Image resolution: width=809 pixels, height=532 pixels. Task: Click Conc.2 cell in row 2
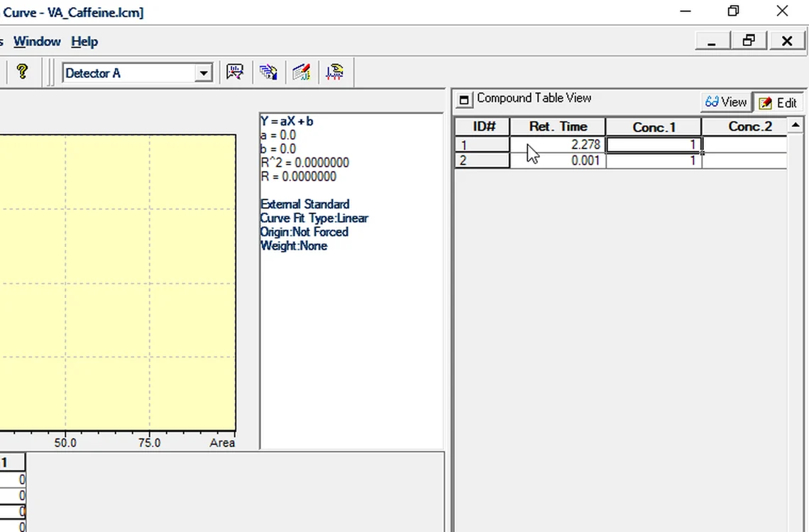click(x=744, y=161)
